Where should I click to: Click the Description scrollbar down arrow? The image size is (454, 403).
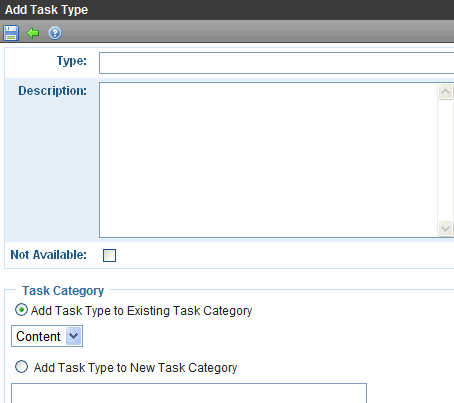pos(445,228)
